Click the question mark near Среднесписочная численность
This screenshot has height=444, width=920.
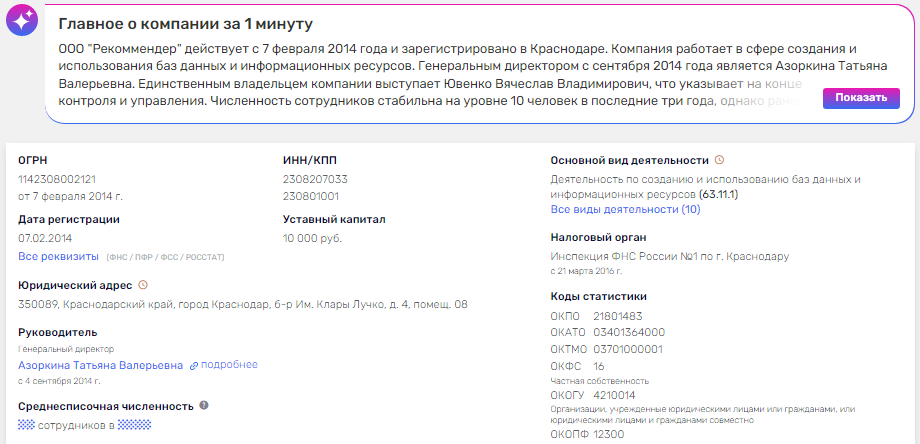coord(204,405)
